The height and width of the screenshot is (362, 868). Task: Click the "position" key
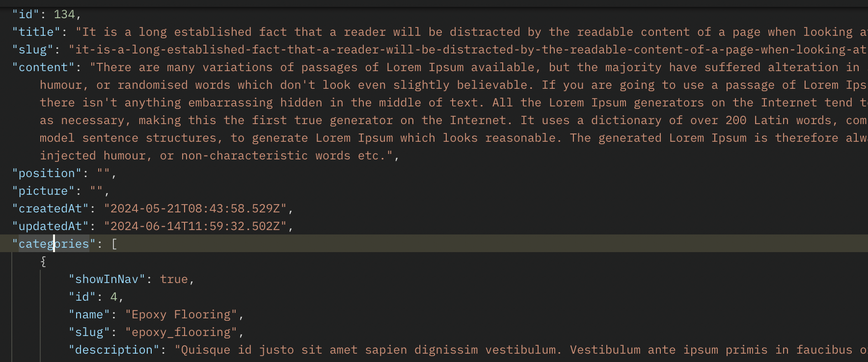coord(47,173)
